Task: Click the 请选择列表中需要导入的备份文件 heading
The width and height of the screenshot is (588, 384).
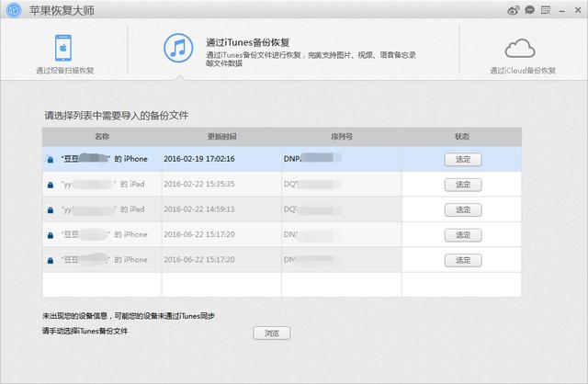Action: 117,116
